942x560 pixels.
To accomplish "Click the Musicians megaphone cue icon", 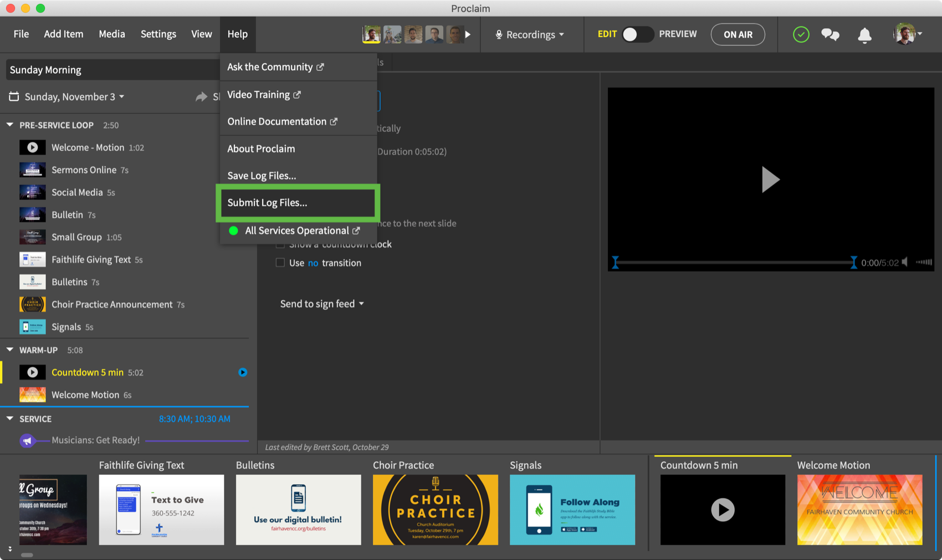I will tap(28, 440).
